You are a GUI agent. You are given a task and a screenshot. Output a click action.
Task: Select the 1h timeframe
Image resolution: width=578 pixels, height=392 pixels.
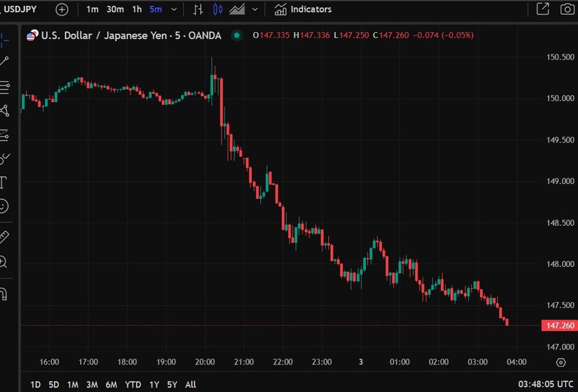point(137,10)
